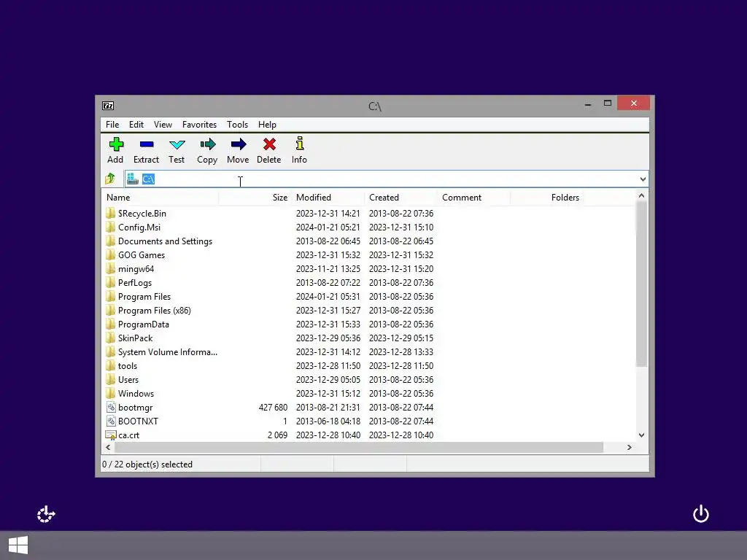Image resolution: width=747 pixels, height=560 pixels.
Task: Click the horizontal scrollbar right arrow
Action: (630, 447)
